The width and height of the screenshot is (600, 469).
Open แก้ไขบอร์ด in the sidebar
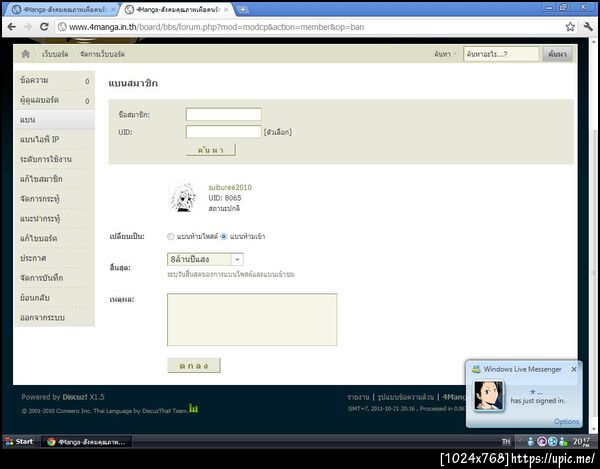point(54,238)
